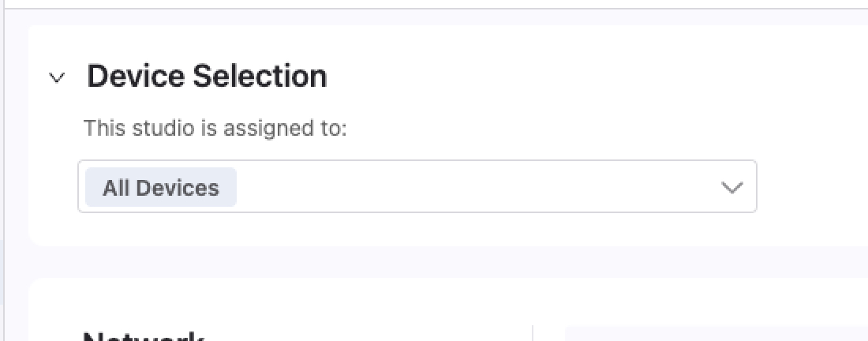The width and height of the screenshot is (868, 341).
Task: Click the middle of the device combo box
Action: tap(417, 187)
